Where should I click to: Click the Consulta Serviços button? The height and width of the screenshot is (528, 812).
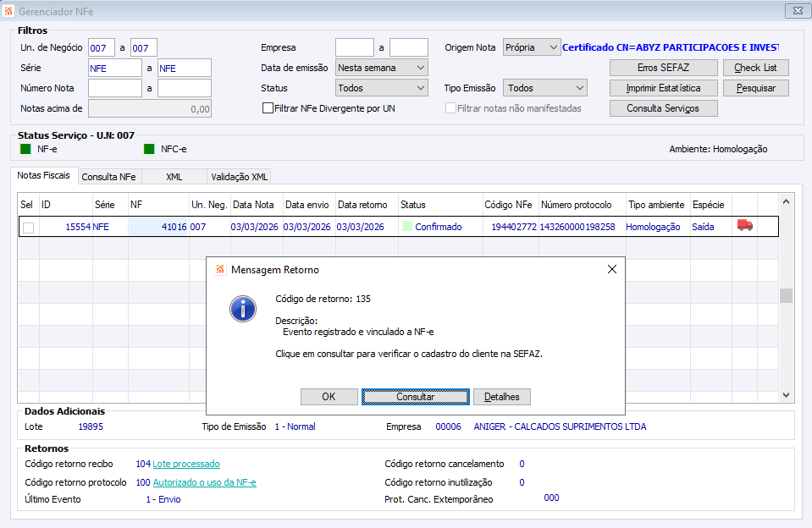click(663, 108)
